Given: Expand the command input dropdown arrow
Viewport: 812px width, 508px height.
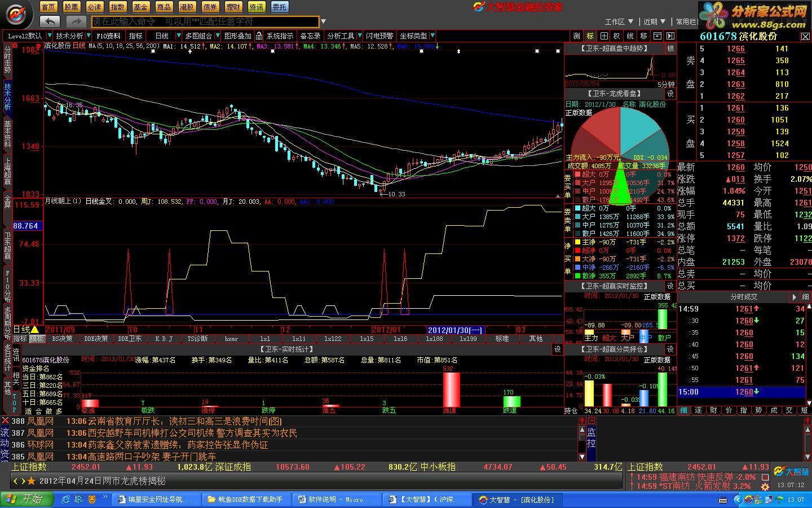Looking at the screenshot, I should (324, 22).
